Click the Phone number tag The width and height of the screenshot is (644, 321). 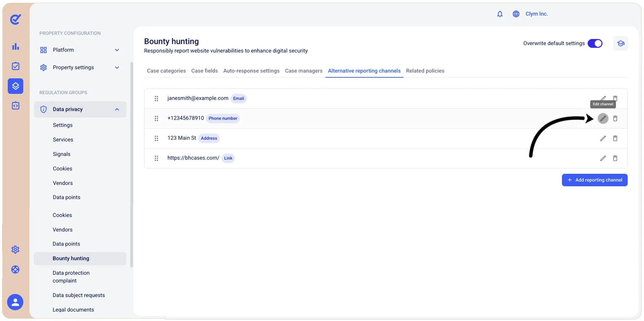click(223, 118)
